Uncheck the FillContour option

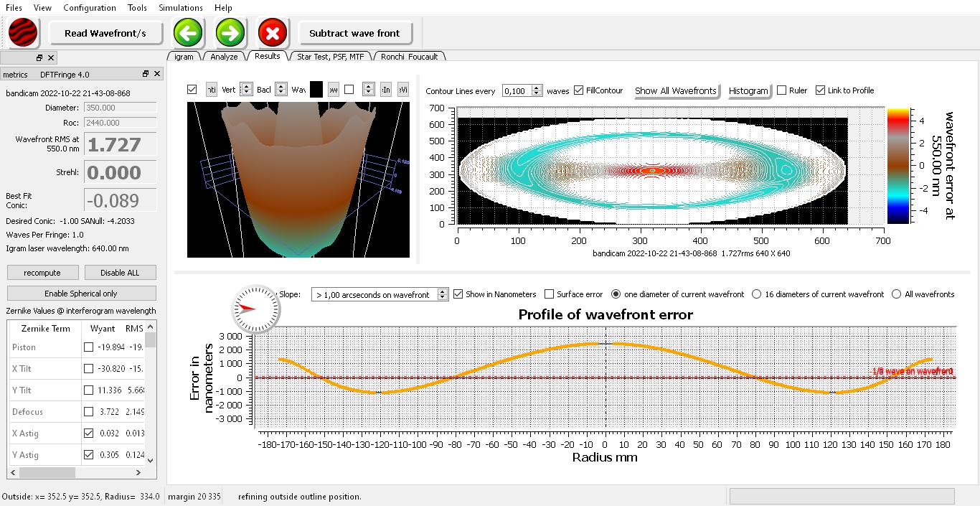pyautogui.click(x=579, y=90)
